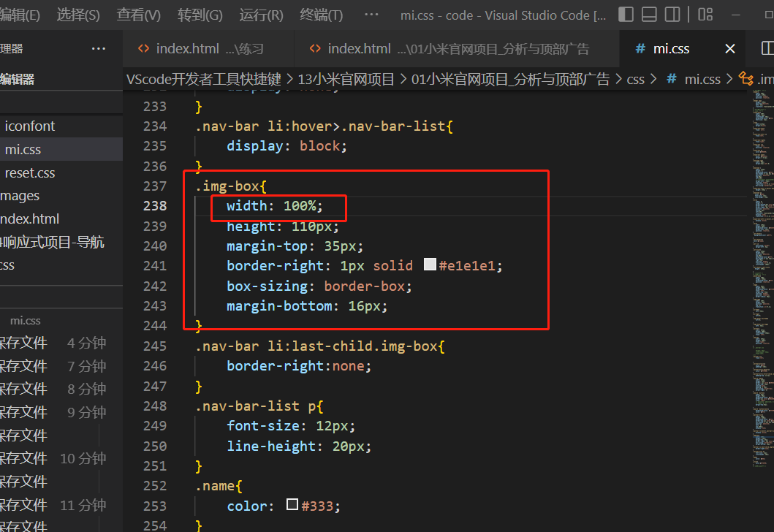This screenshot has width=774, height=532.
Task: Expand the css folder below 响应式项目-导航
Action: [61, 265]
